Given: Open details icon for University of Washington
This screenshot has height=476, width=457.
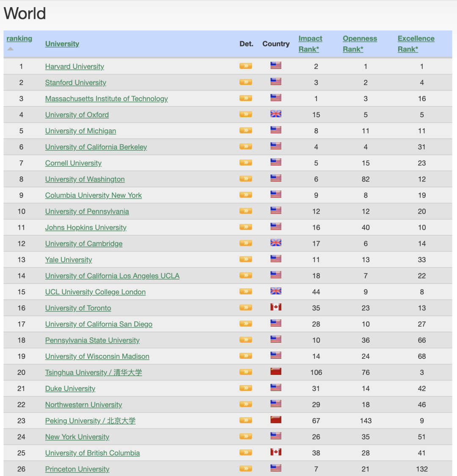Looking at the screenshot, I should pos(246,179).
